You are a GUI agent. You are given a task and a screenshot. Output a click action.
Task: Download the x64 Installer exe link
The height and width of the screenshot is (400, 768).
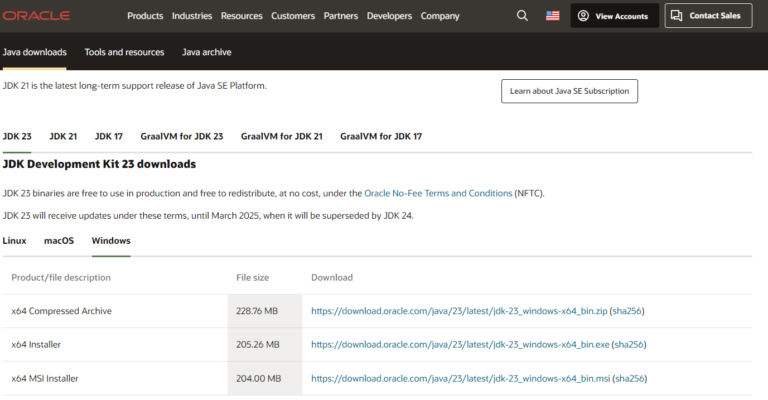(460, 345)
